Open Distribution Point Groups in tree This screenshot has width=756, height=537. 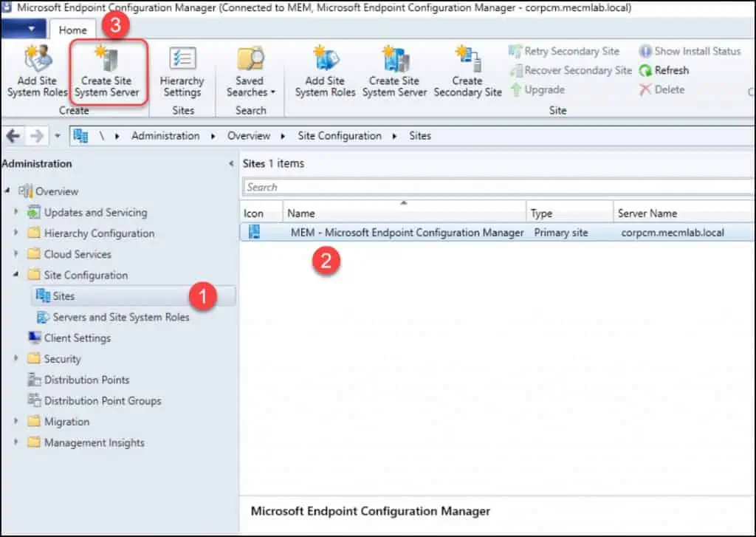[x=102, y=401]
